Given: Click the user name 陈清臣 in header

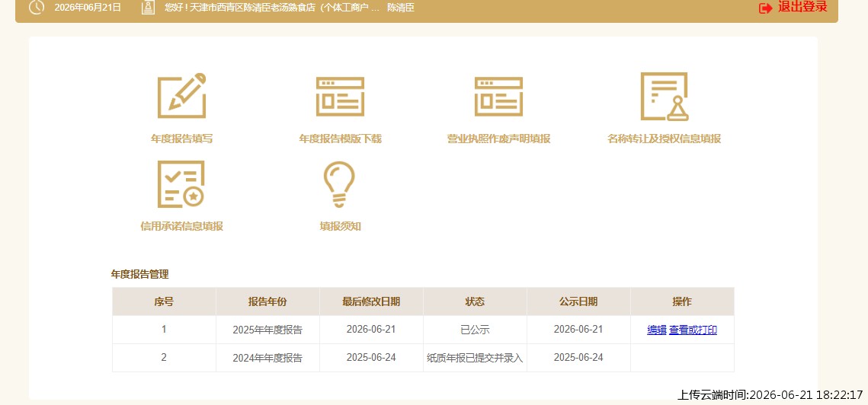Looking at the screenshot, I should pyautogui.click(x=401, y=8).
